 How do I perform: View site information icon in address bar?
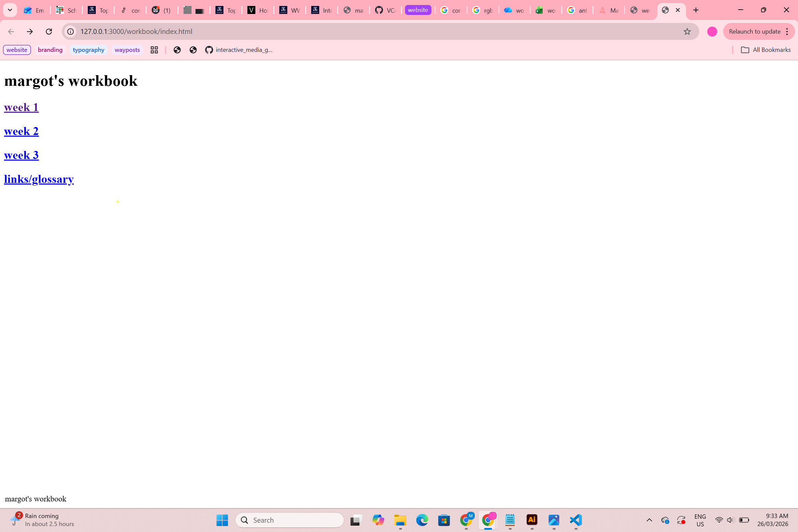(70, 32)
